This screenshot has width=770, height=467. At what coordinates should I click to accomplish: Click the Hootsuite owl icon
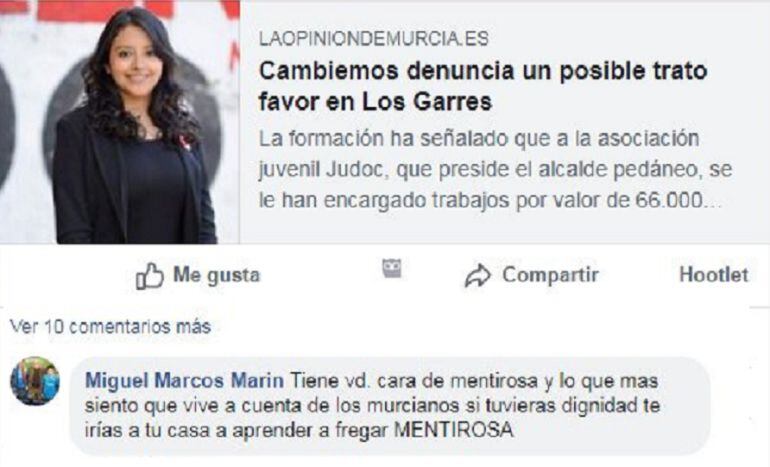pyautogui.click(x=392, y=268)
